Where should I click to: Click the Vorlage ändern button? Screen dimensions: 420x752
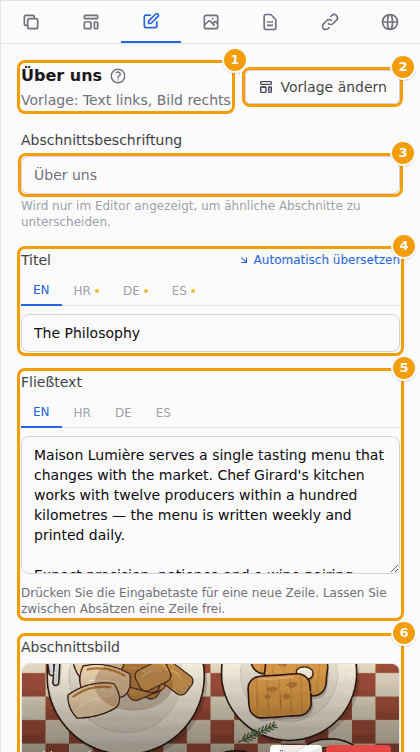click(322, 87)
